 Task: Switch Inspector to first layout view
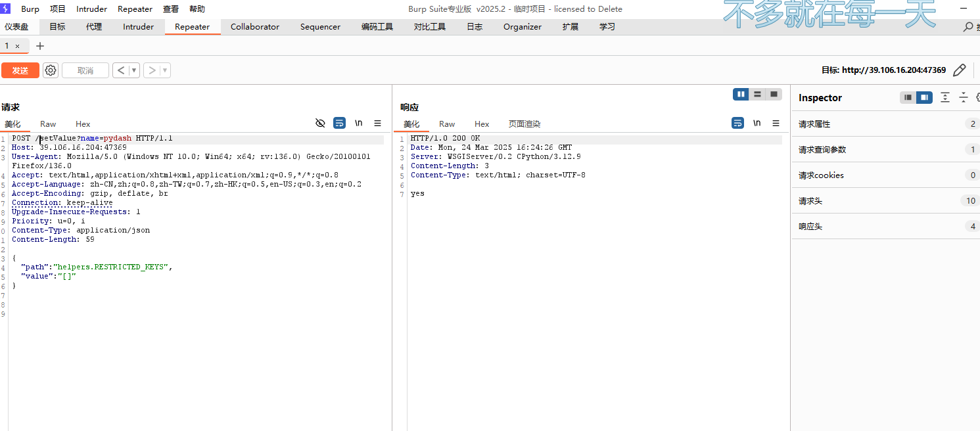coord(908,97)
